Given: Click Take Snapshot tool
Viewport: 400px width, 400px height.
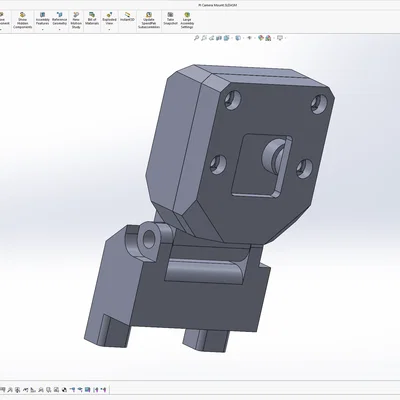Looking at the screenshot, I should 170,19.
